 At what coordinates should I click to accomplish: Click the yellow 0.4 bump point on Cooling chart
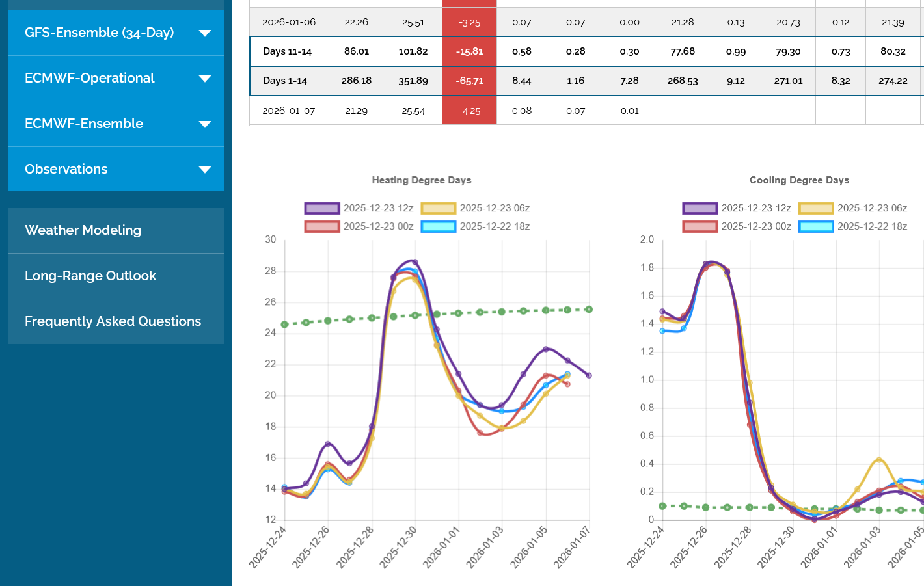click(879, 460)
